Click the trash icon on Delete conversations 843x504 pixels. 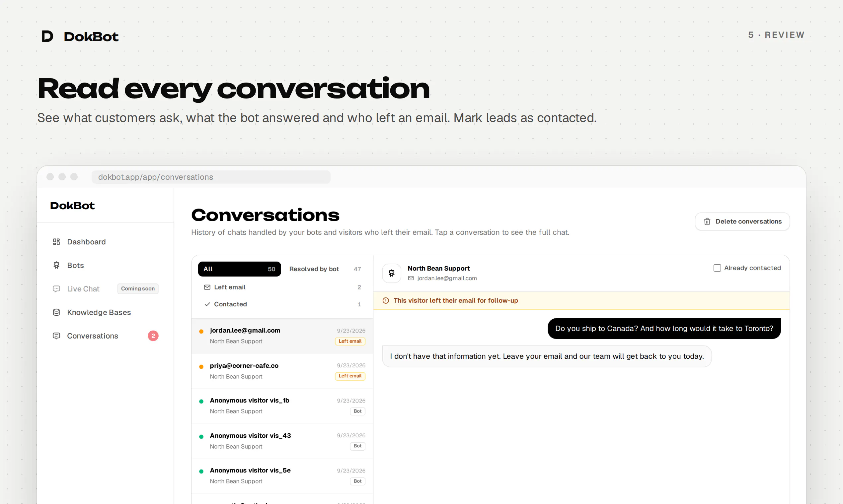(707, 221)
